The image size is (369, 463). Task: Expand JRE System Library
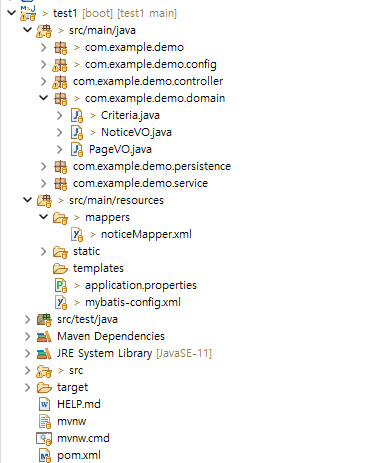pyautogui.click(x=28, y=354)
